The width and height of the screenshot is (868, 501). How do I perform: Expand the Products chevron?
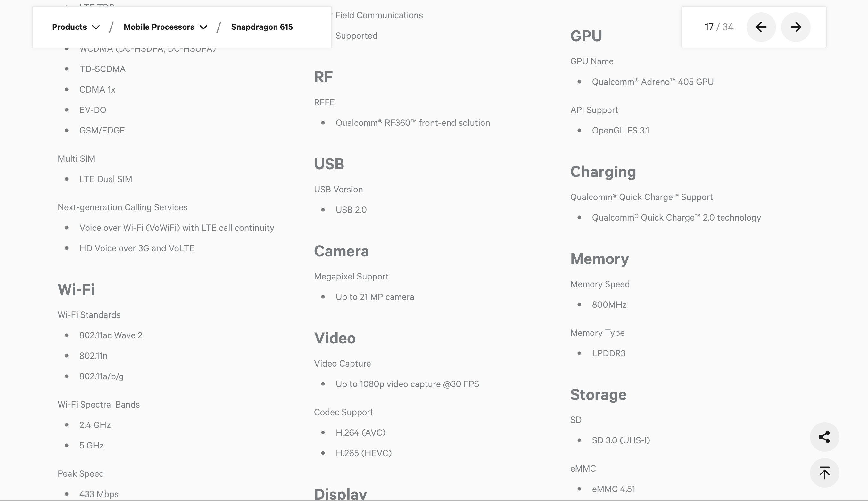(x=96, y=28)
